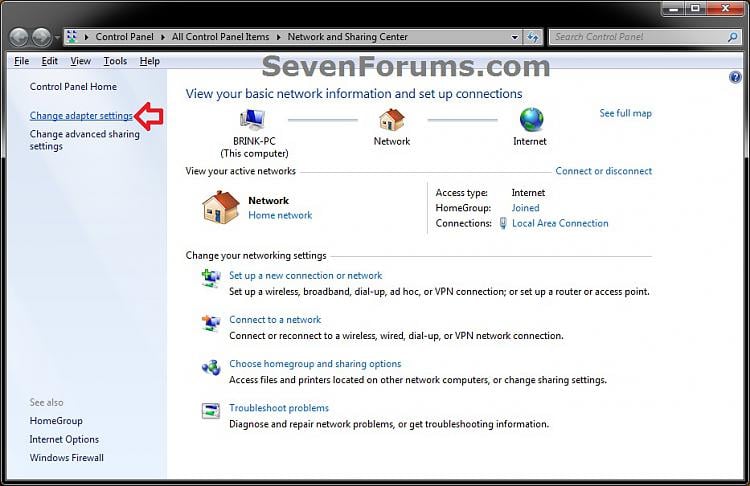Click the homegroup sharing options icon

tap(211, 367)
